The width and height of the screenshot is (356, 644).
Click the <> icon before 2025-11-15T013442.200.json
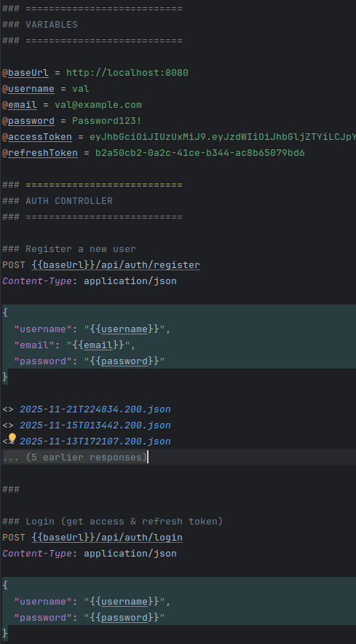8,425
